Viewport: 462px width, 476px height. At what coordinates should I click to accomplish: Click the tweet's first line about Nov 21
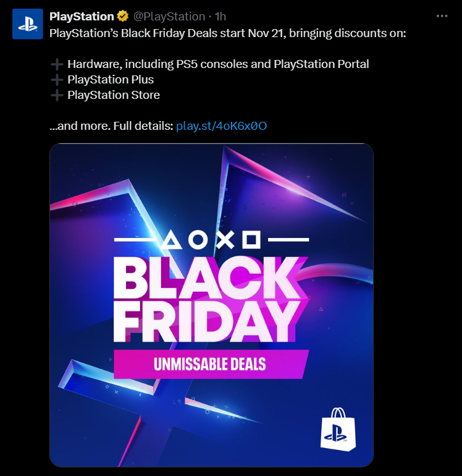[x=227, y=33]
